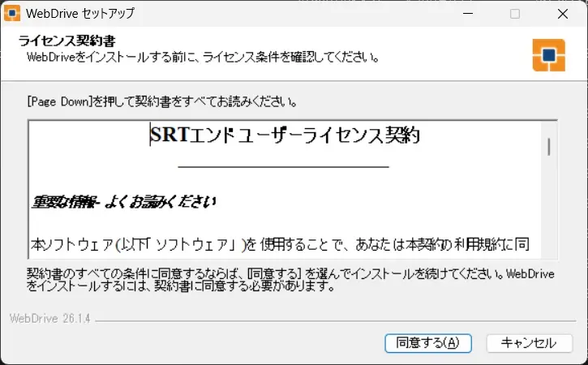Viewport: 588px width, 365px height.
Task: Click the WebDrive セットアップ title bar text
Action: pos(80,14)
